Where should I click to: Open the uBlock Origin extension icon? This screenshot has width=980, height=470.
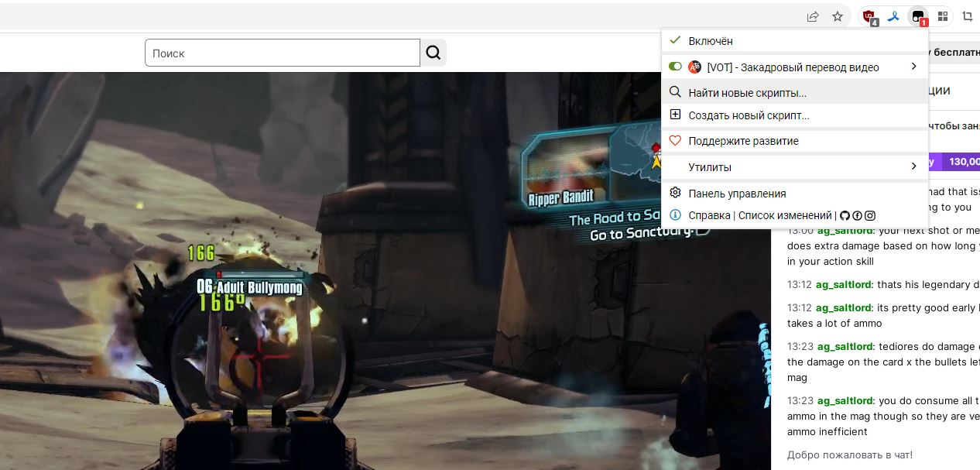tap(869, 16)
